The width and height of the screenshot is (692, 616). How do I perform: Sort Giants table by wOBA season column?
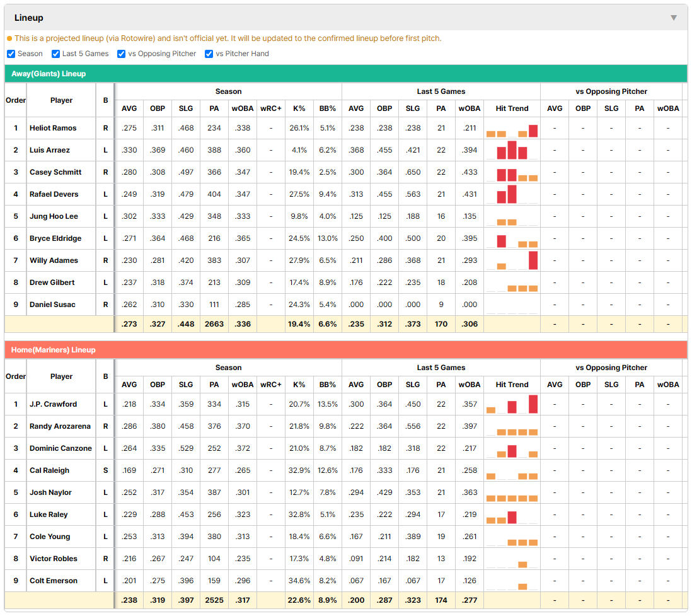[x=242, y=108]
